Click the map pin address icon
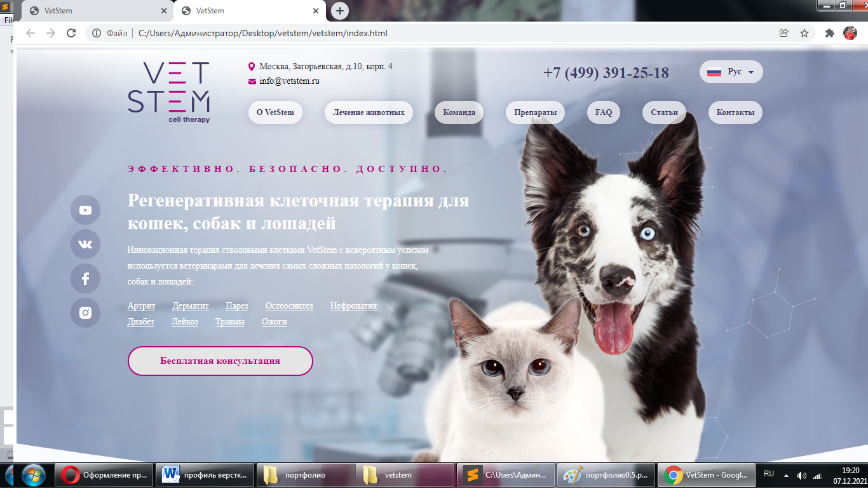868x489 pixels. click(252, 67)
